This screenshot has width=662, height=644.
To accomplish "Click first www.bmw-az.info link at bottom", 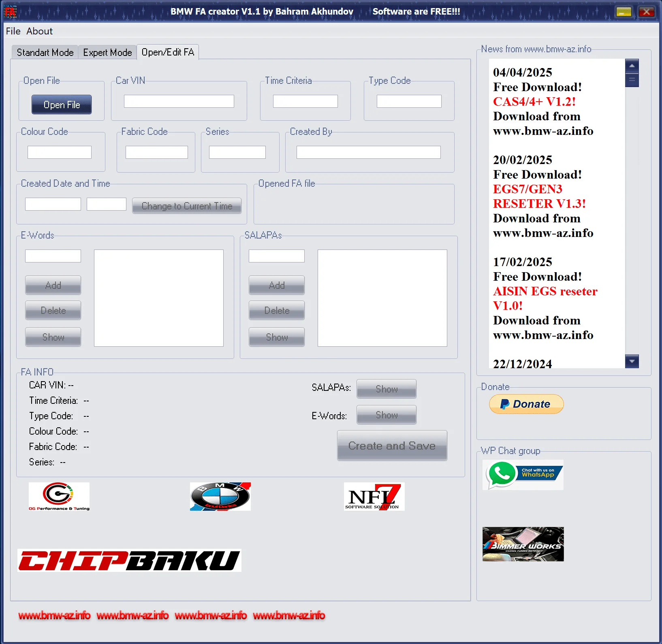I will pos(54,616).
